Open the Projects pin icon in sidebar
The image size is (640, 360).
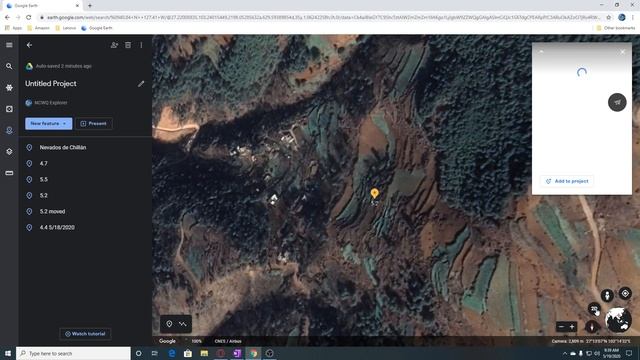(9, 130)
